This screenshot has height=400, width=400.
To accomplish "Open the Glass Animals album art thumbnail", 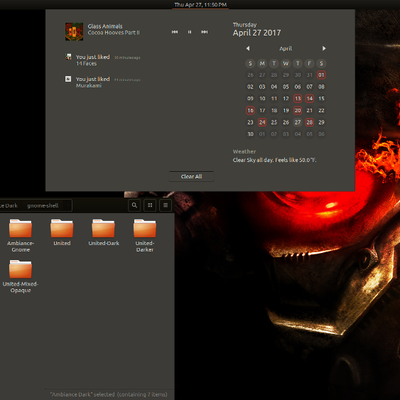I will click(x=74, y=32).
